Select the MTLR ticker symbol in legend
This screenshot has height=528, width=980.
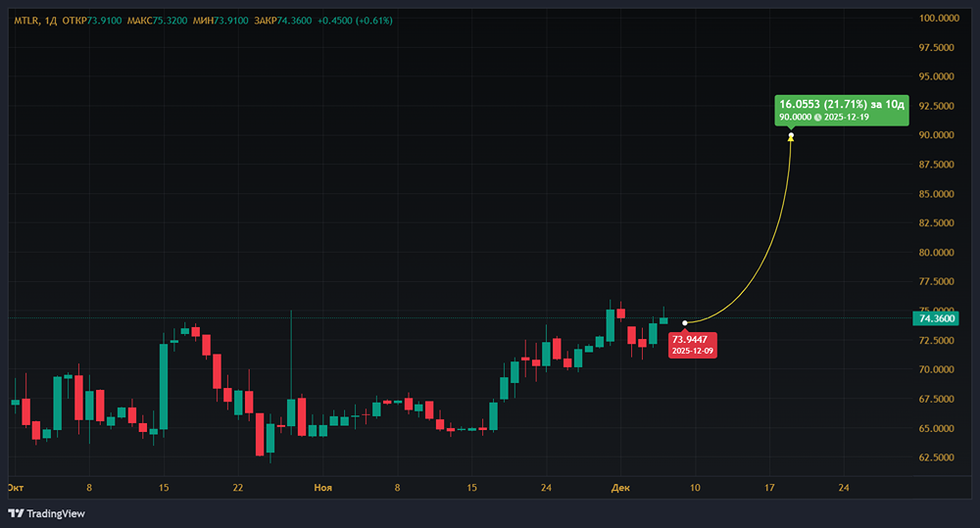coord(26,21)
